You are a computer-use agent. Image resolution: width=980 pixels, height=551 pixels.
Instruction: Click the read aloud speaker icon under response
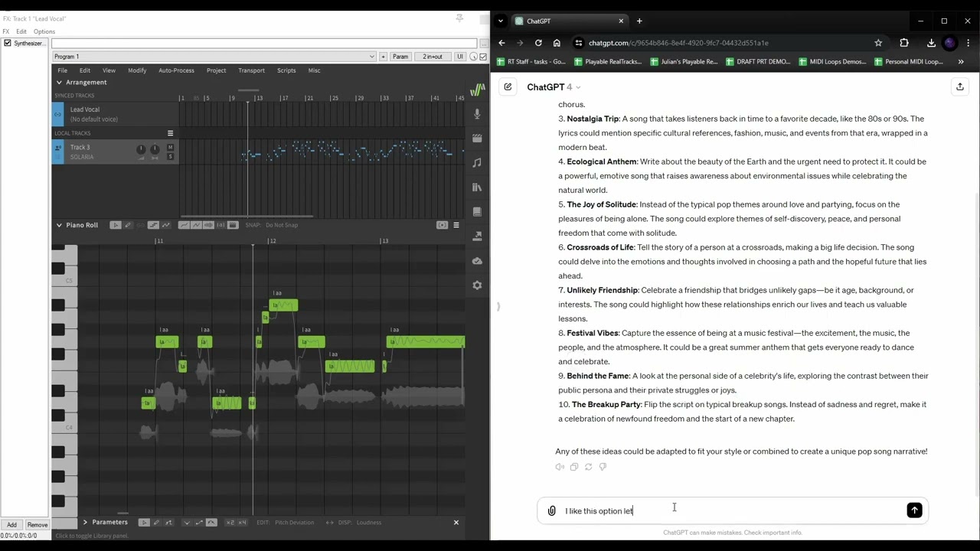tap(560, 467)
